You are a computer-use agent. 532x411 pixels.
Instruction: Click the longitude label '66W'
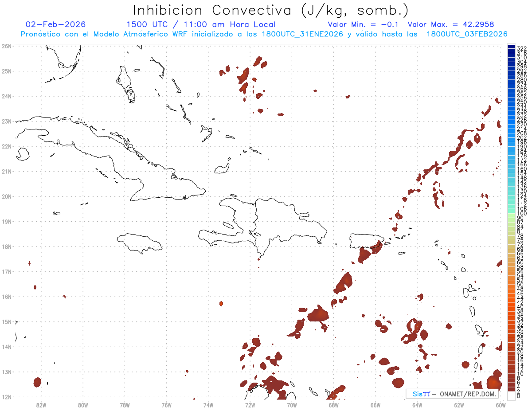(x=376, y=404)
